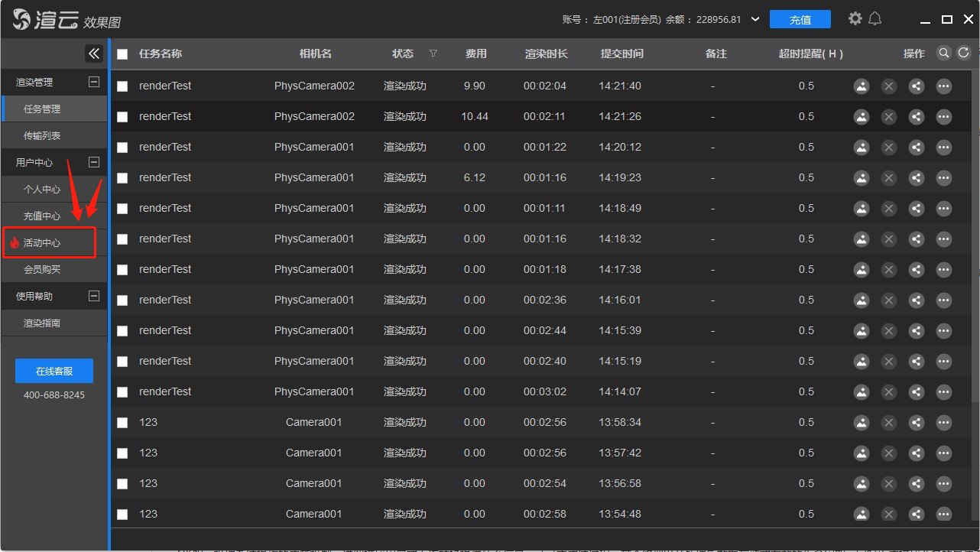Click the filter icon next to 状态 column
This screenshot has width=980, height=552.
tap(433, 54)
